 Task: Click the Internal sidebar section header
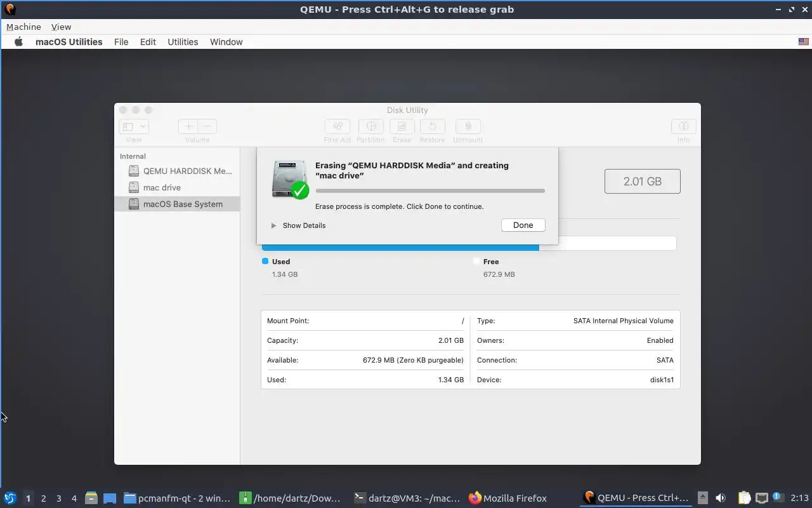(133, 156)
